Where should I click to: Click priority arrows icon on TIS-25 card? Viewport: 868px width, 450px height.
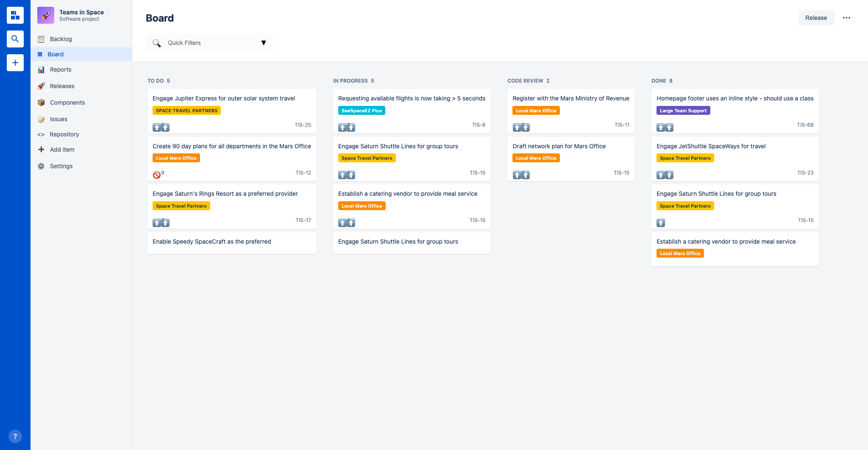[161, 127]
